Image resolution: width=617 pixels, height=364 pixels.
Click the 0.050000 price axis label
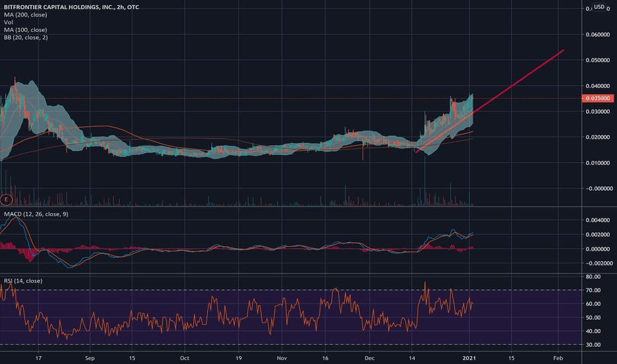coord(598,60)
